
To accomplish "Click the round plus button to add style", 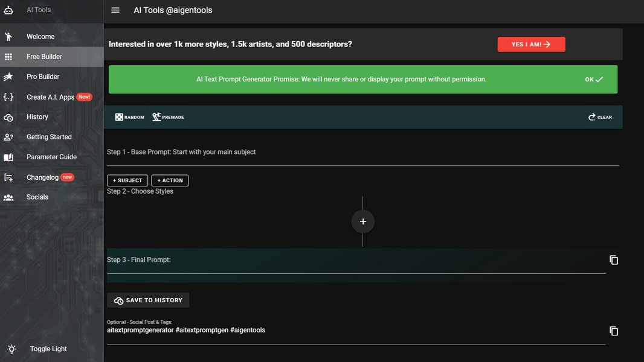I will tap(362, 222).
